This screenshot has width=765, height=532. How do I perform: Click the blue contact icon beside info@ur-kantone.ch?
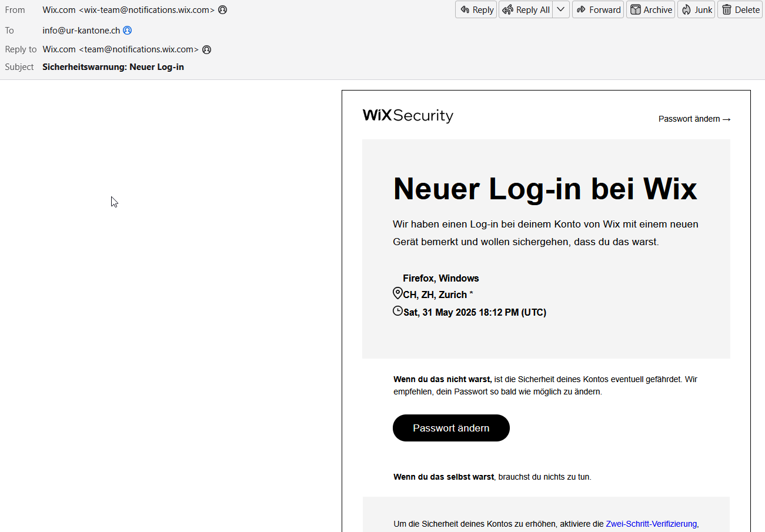pyautogui.click(x=127, y=30)
